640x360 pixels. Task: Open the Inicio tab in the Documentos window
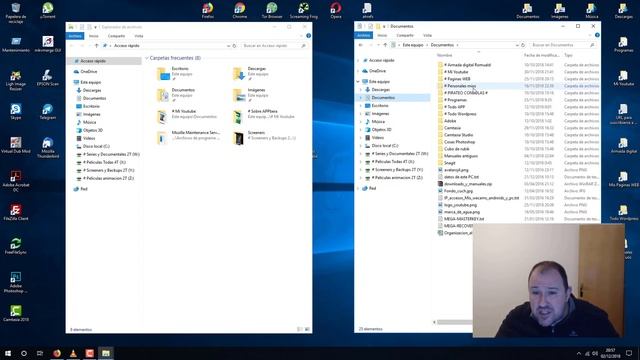[x=382, y=36]
